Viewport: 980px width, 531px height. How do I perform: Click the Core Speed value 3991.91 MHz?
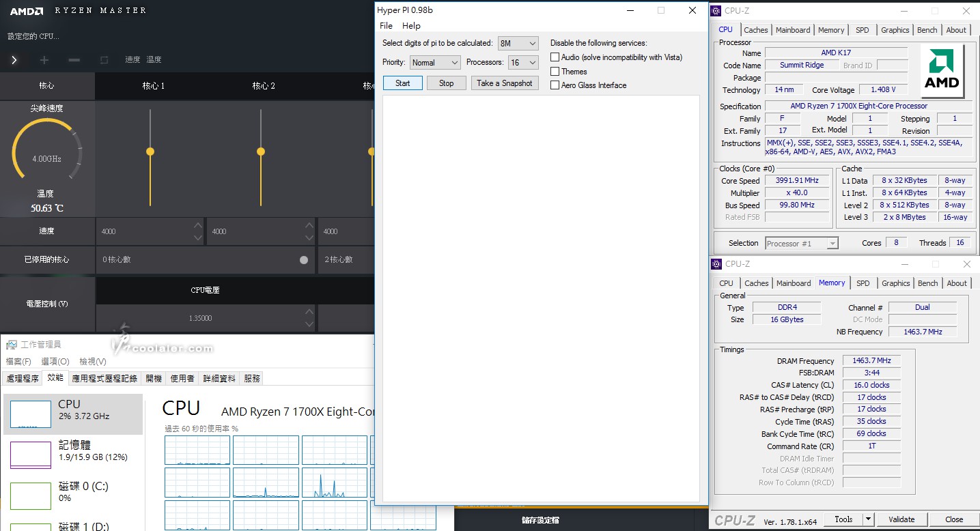tap(796, 181)
